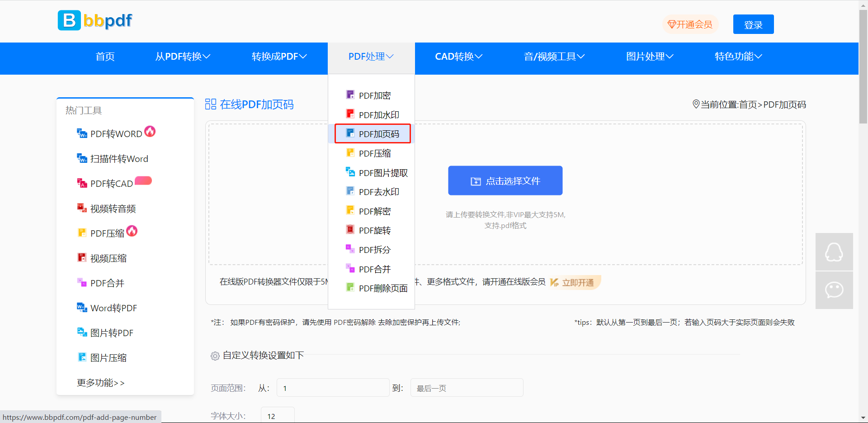868x423 pixels.
Task: Expand the CAD转换 dropdown menu
Action: 458,57
